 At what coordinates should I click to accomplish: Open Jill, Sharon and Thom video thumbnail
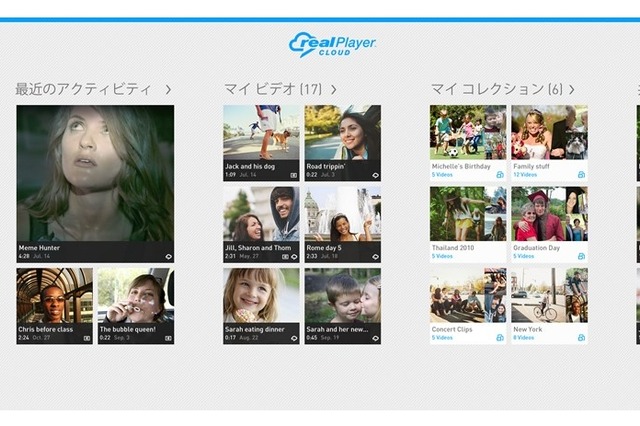(x=261, y=214)
